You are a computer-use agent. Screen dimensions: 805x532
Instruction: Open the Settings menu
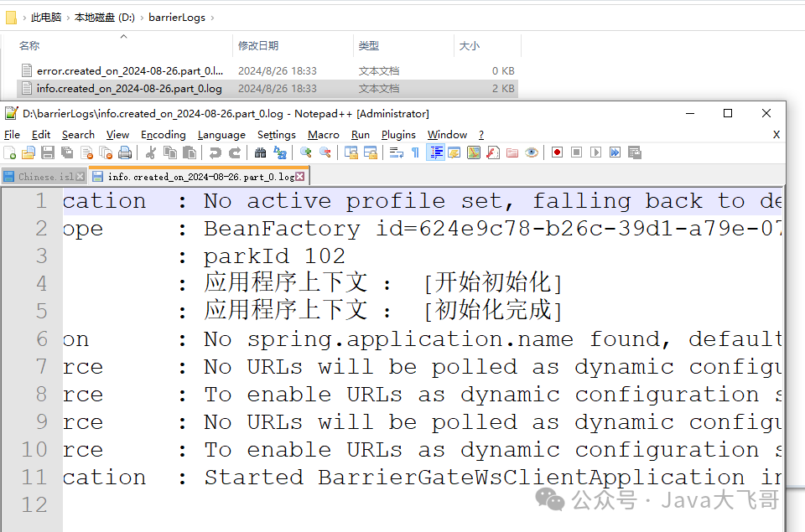(x=277, y=135)
